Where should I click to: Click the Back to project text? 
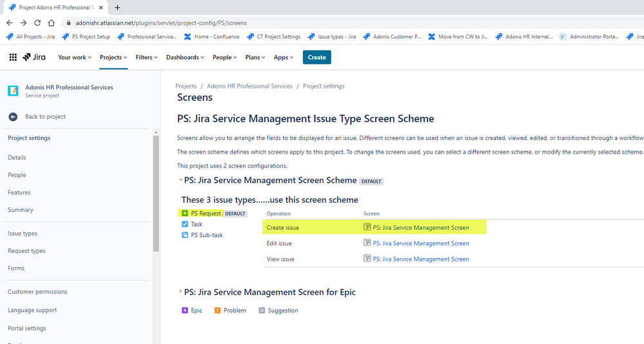pyautogui.click(x=45, y=117)
